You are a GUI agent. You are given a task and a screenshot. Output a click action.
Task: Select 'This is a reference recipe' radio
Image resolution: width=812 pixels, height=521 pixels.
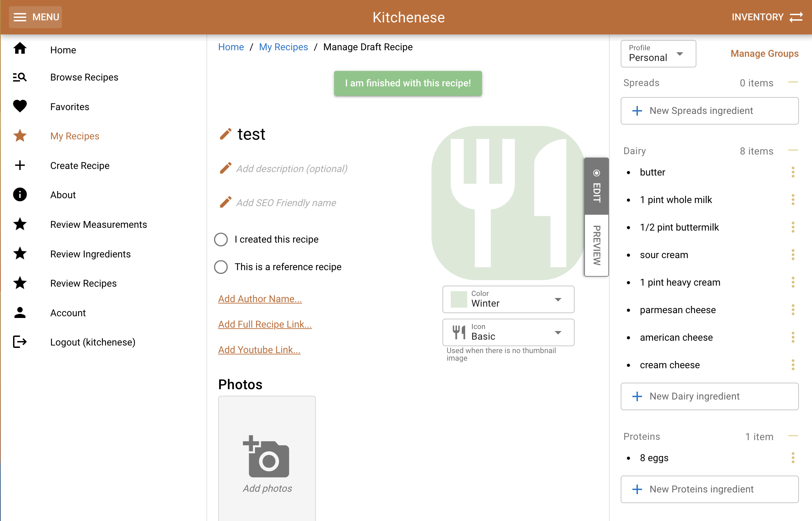pos(221,267)
